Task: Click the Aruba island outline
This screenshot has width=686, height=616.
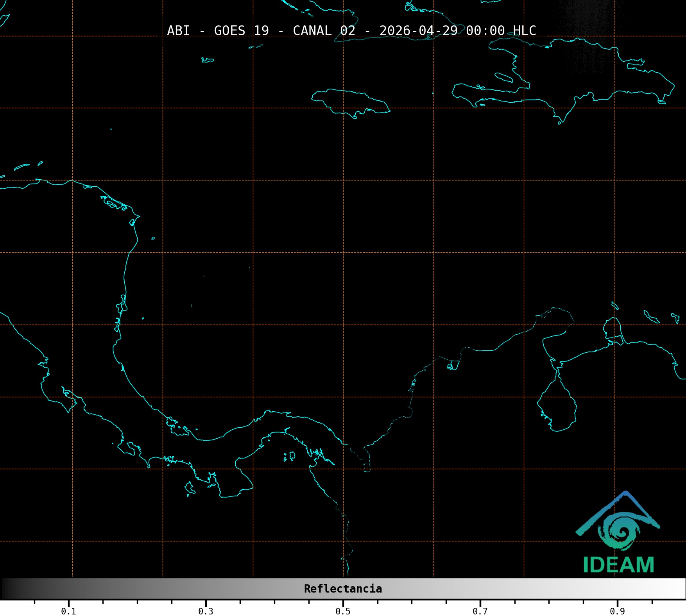Action: 615,305
